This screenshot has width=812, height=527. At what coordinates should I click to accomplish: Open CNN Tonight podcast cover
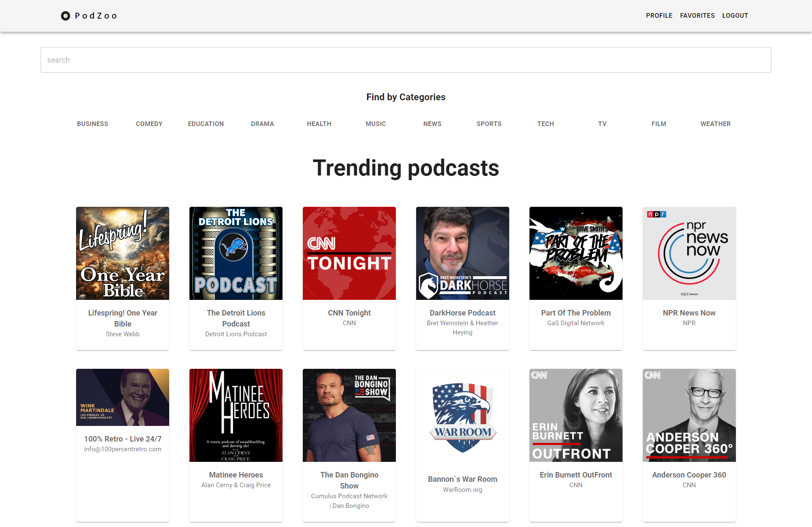tap(349, 253)
